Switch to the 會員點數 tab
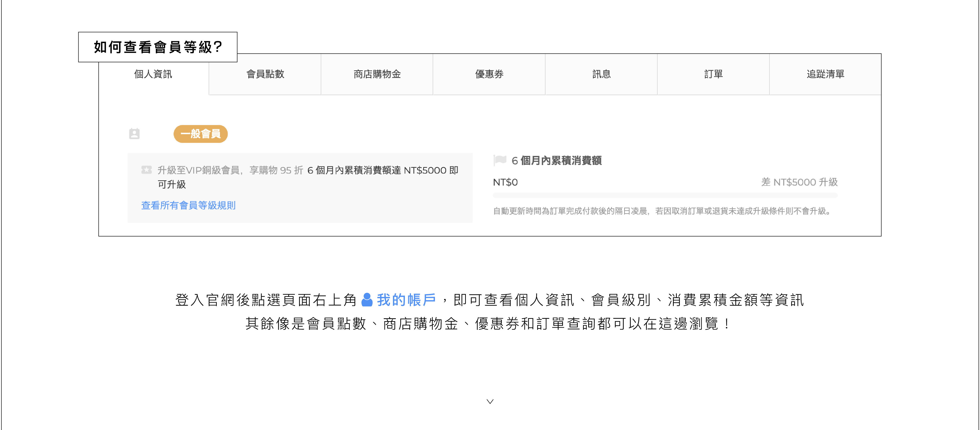980x430 pixels. point(265,74)
